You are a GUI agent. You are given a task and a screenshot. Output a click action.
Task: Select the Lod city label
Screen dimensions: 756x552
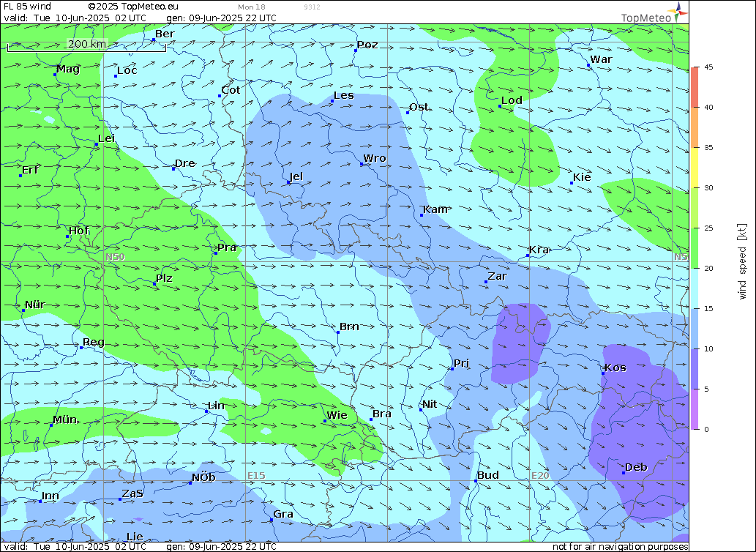click(x=512, y=100)
